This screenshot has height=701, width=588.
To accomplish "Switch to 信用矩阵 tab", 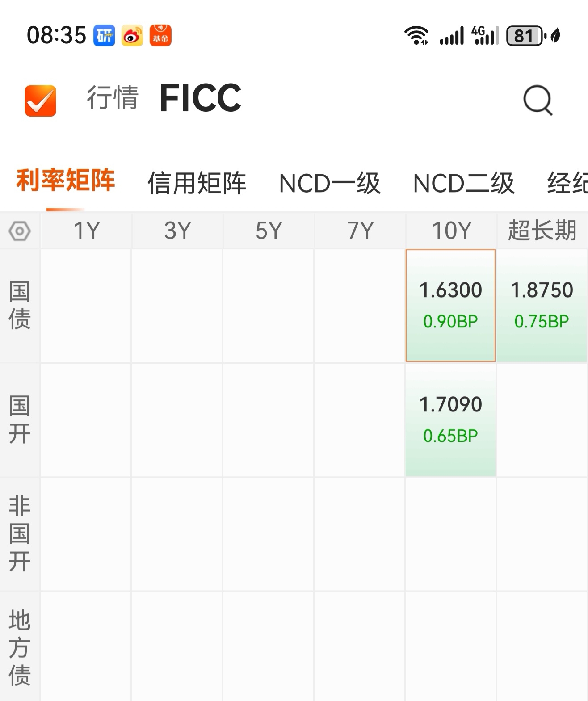I will coord(197,183).
